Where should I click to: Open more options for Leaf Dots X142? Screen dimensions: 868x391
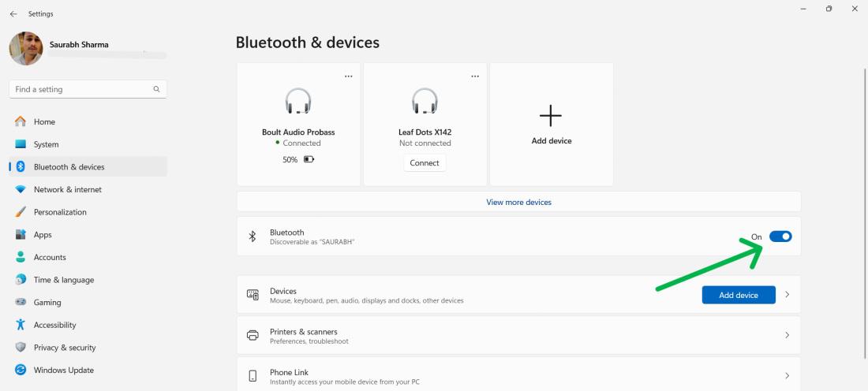474,76
